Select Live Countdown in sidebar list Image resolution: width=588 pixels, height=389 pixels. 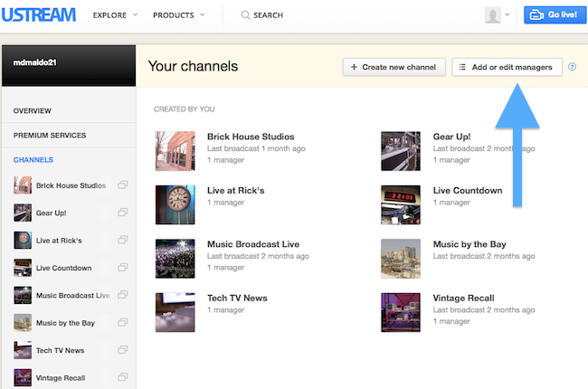63,268
